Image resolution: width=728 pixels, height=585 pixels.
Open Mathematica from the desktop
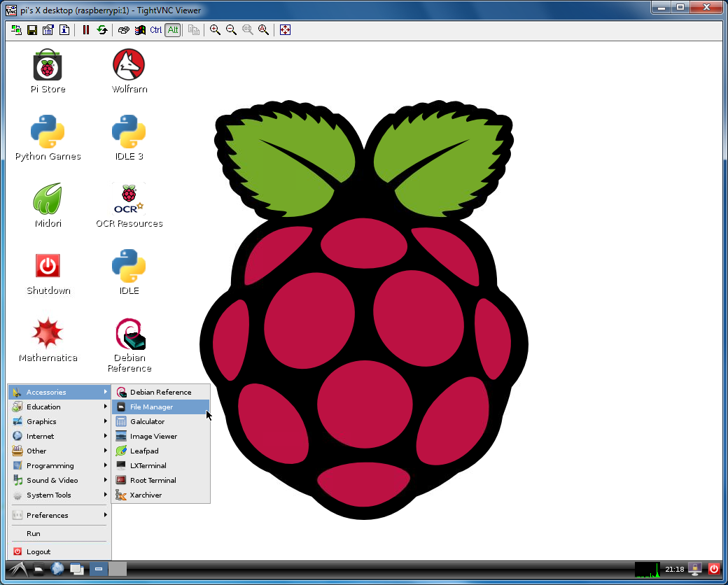coord(48,340)
